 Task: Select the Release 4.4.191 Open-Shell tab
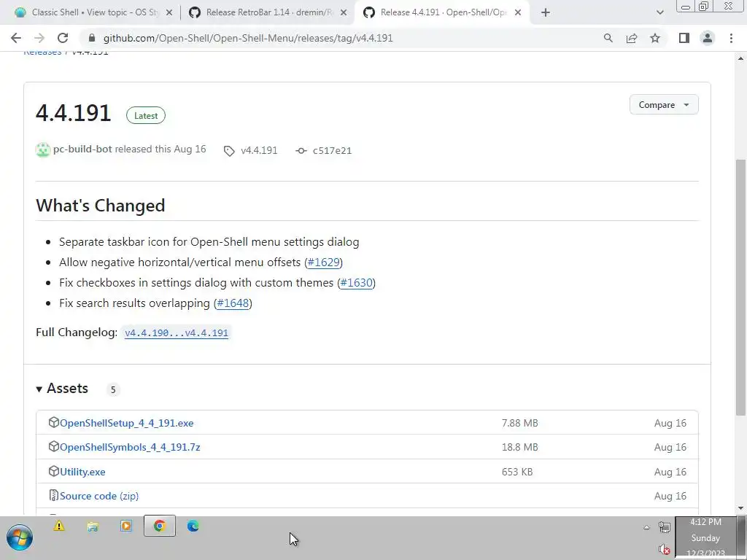pos(442,12)
